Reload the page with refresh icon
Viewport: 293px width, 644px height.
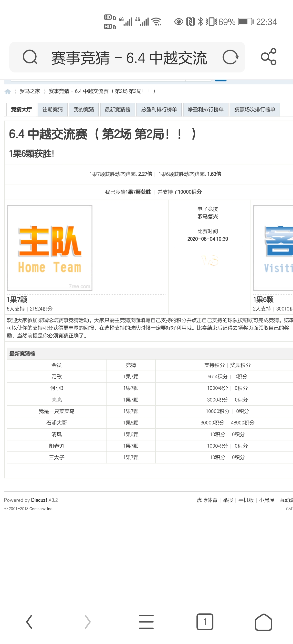(x=230, y=57)
